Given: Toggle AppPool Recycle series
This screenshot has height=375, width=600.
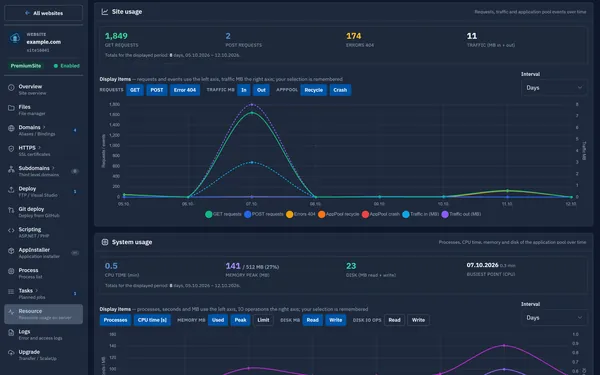Looking at the screenshot, I should tap(313, 90).
